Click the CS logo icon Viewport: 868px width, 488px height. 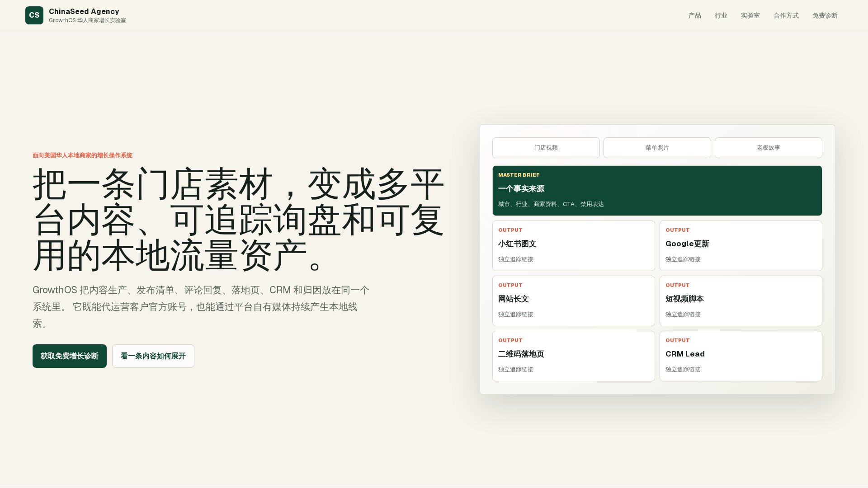pyautogui.click(x=34, y=15)
